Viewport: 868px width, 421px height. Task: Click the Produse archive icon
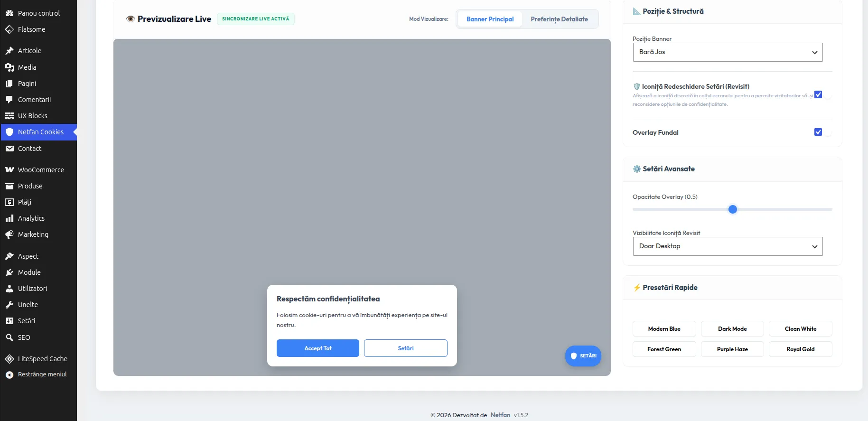click(x=9, y=186)
